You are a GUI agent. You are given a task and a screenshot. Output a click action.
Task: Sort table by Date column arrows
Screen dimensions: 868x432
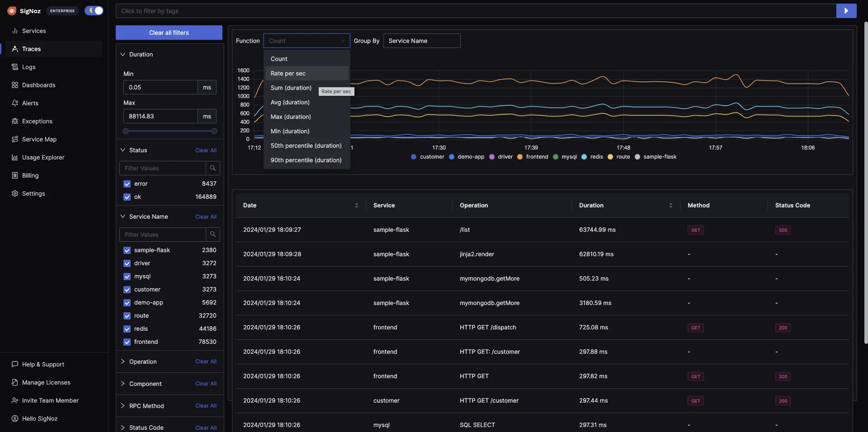point(357,206)
